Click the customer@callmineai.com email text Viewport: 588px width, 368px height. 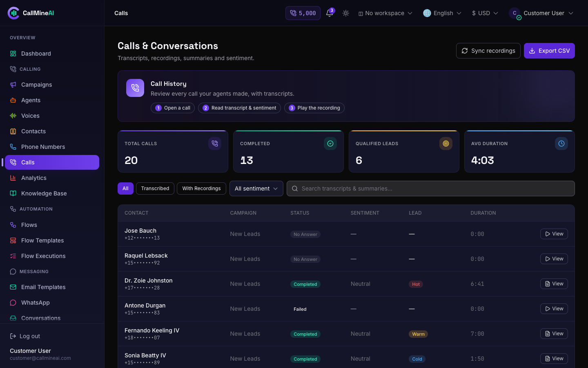tap(40, 358)
